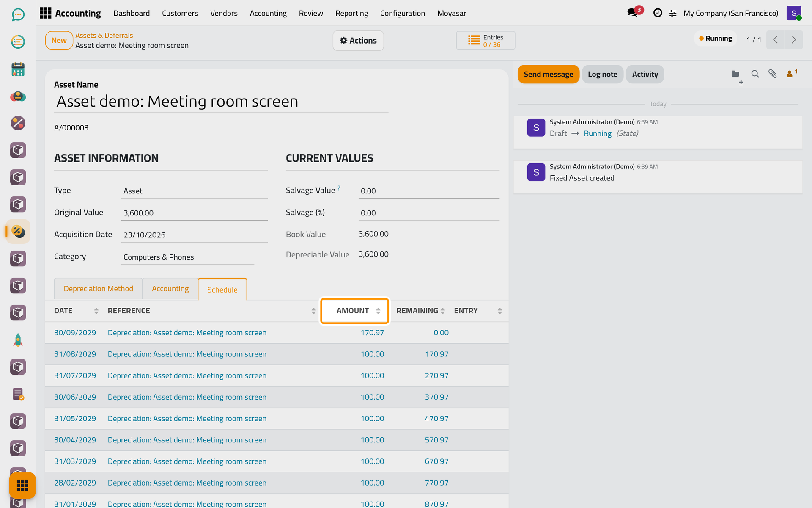This screenshot has width=812, height=508.
Task: Open the Actions gear button
Action: click(358, 41)
